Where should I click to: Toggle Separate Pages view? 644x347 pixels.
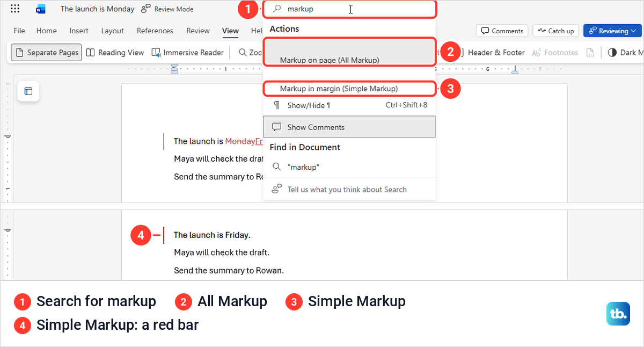tap(47, 53)
